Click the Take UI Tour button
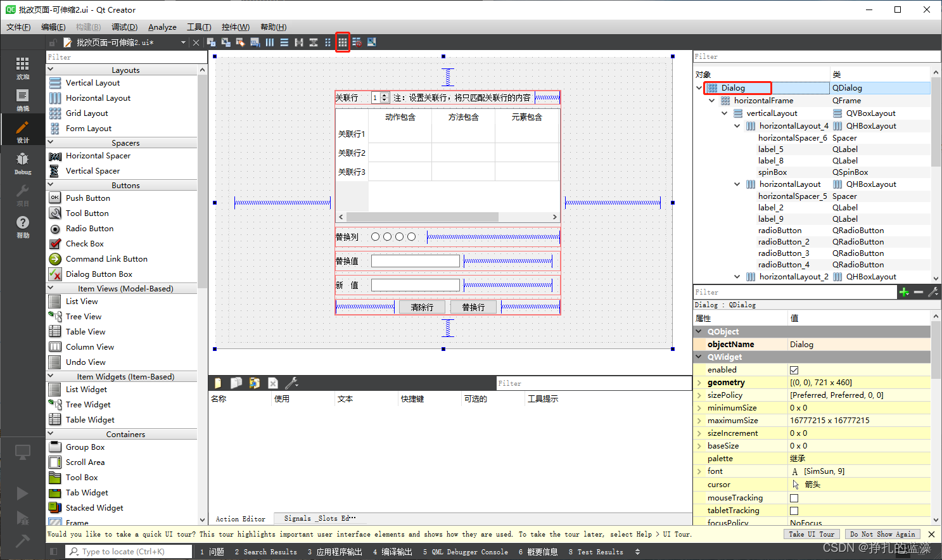Viewport: 942px width, 560px height. (811, 534)
